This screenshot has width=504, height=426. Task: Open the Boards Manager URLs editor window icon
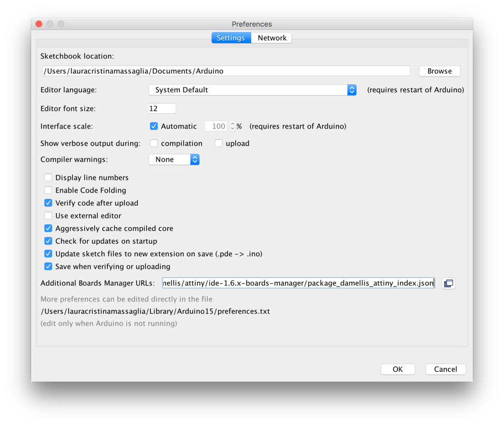point(448,283)
